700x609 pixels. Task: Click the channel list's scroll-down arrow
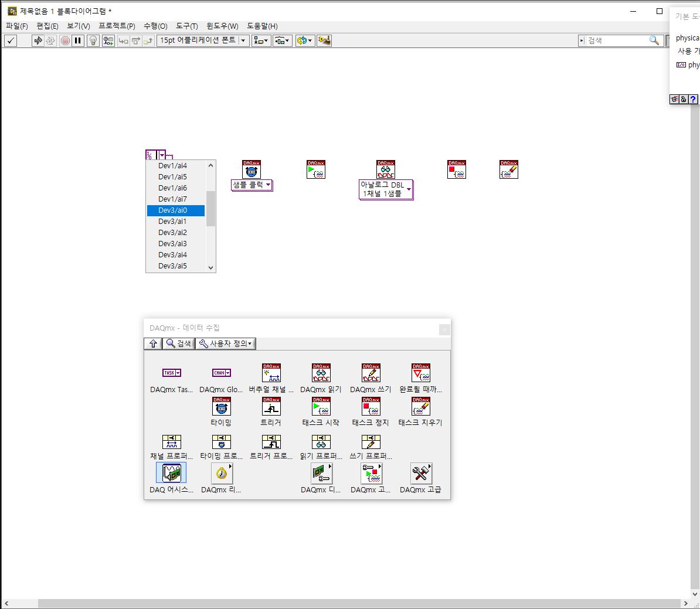click(x=210, y=267)
